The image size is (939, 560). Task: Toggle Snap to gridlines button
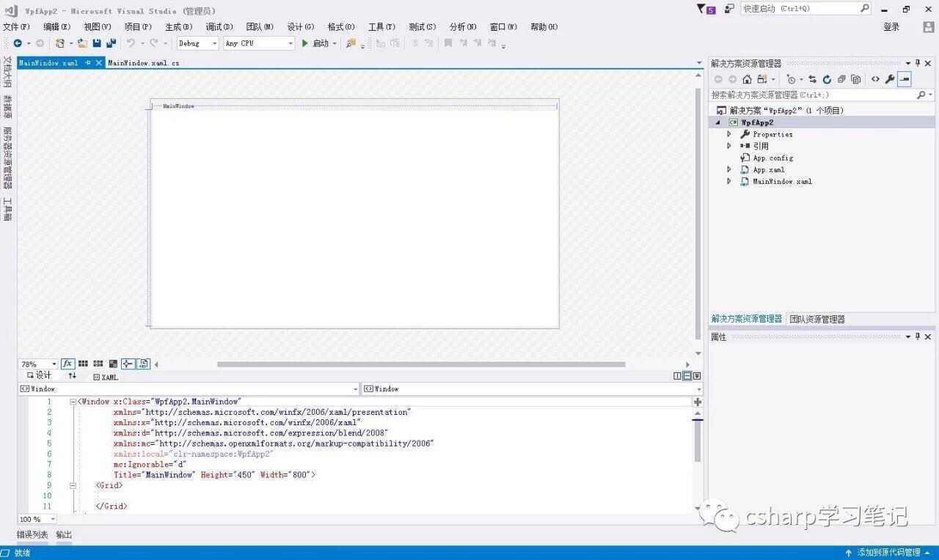(98, 364)
